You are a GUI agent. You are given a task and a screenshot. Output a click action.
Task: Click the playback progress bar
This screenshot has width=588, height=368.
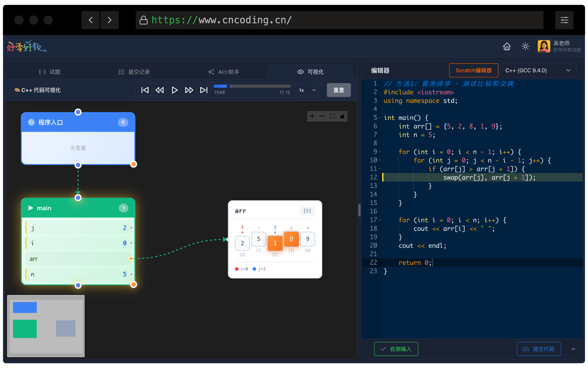252,86
